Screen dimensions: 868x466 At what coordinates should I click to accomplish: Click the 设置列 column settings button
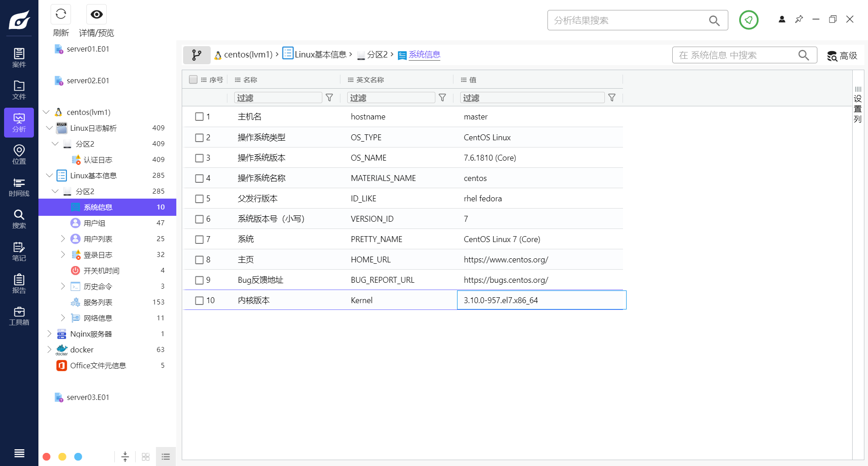(858, 105)
